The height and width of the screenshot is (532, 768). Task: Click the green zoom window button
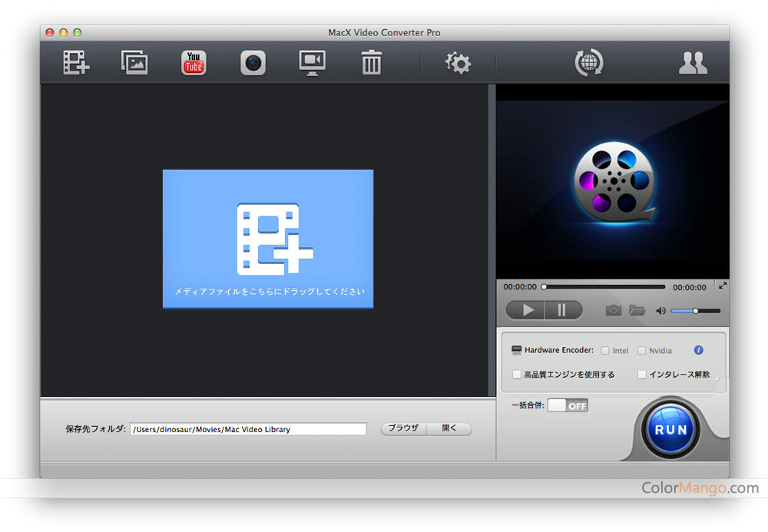click(77, 32)
